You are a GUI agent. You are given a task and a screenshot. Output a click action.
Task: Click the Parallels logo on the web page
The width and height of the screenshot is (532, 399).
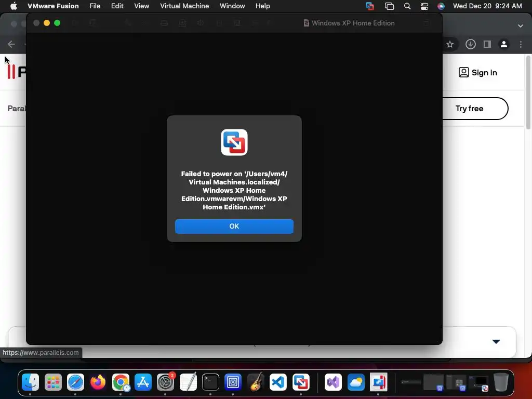(16, 72)
